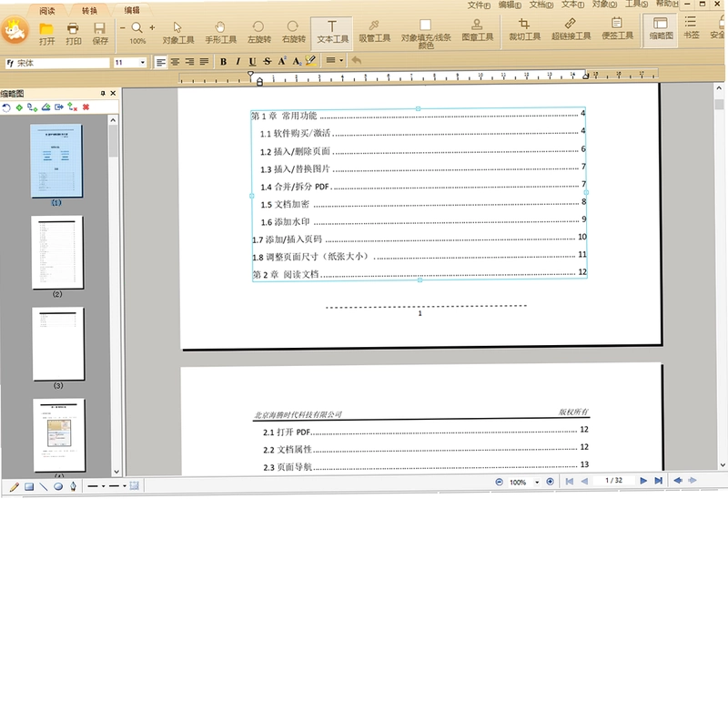Viewport: 728px width, 702px height.
Task: Click the application logo button
Action: coord(15,31)
